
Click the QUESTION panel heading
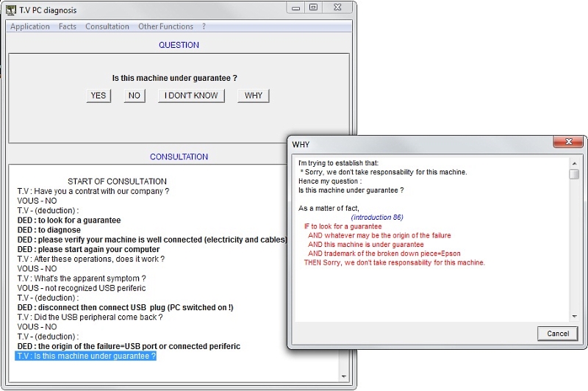point(179,45)
